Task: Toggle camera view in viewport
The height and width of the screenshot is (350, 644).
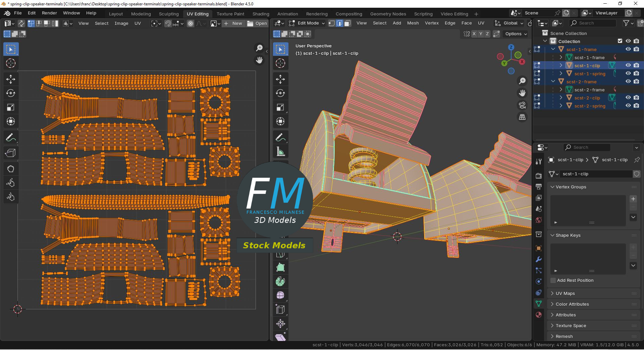Action: tap(522, 105)
